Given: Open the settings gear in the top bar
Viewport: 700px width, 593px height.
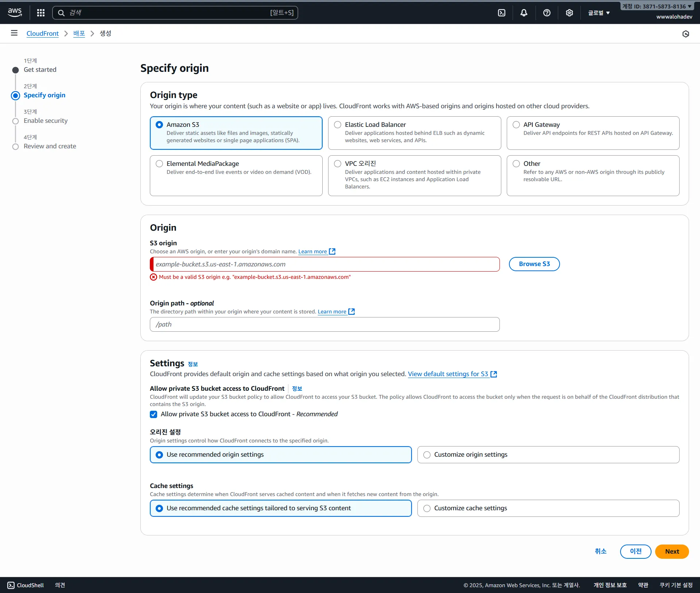Looking at the screenshot, I should click(x=569, y=13).
